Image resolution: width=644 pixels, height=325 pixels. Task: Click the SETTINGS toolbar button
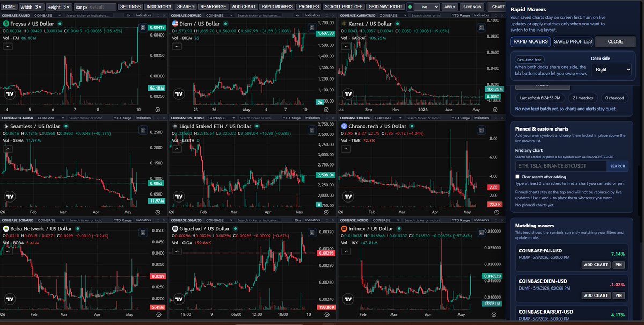[130, 6]
